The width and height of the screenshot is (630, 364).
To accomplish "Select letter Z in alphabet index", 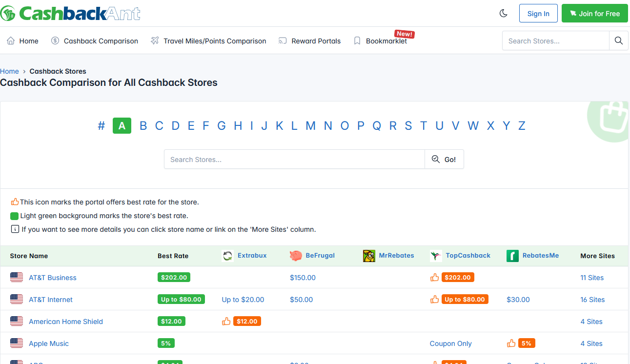I will (x=522, y=126).
